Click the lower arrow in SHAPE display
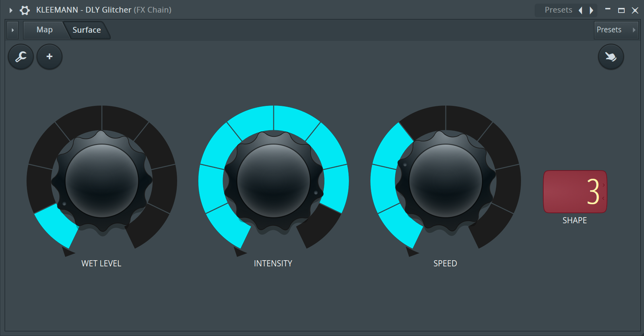Viewport: 644px width, 336px height. click(x=604, y=198)
